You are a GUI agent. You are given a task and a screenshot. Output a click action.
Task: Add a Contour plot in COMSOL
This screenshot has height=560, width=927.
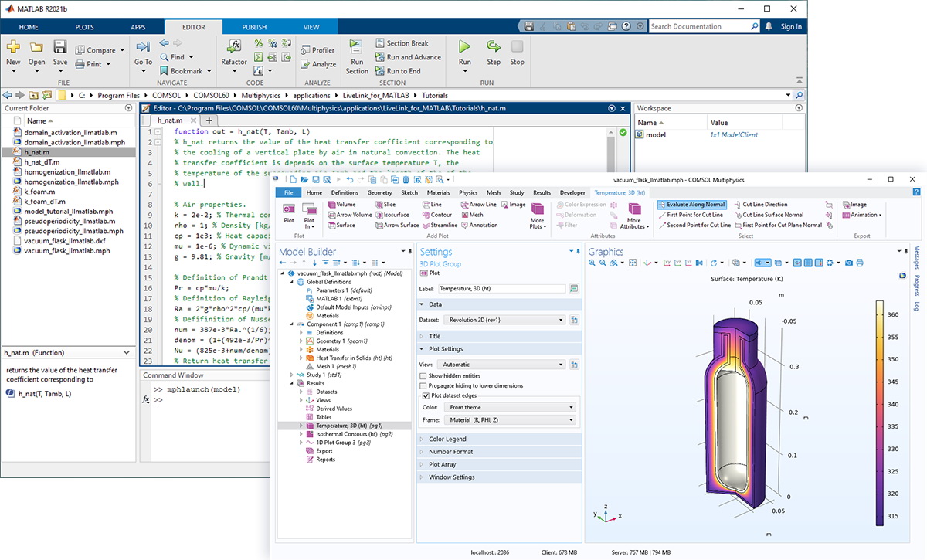coord(436,215)
